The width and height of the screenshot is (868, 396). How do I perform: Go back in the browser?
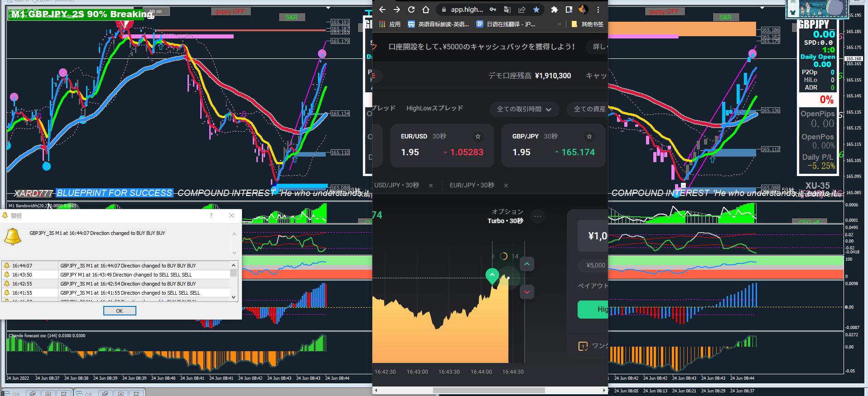[x=382, y=10]
